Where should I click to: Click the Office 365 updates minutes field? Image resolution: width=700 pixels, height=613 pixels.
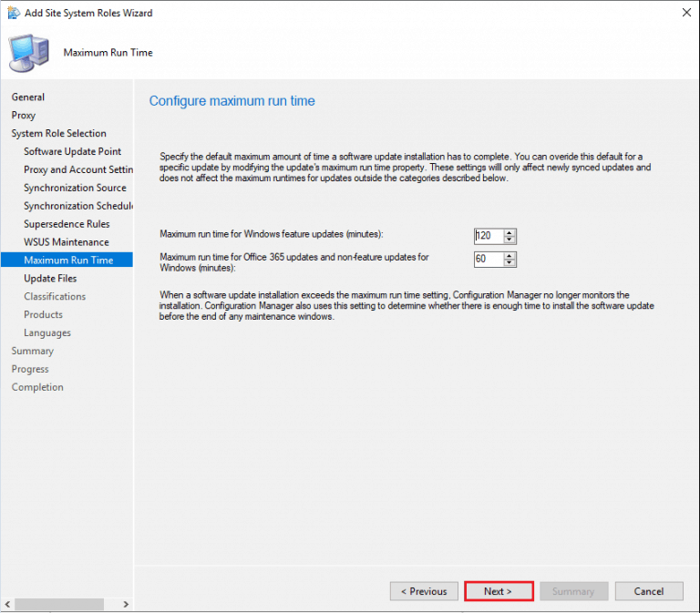point(488,260)
